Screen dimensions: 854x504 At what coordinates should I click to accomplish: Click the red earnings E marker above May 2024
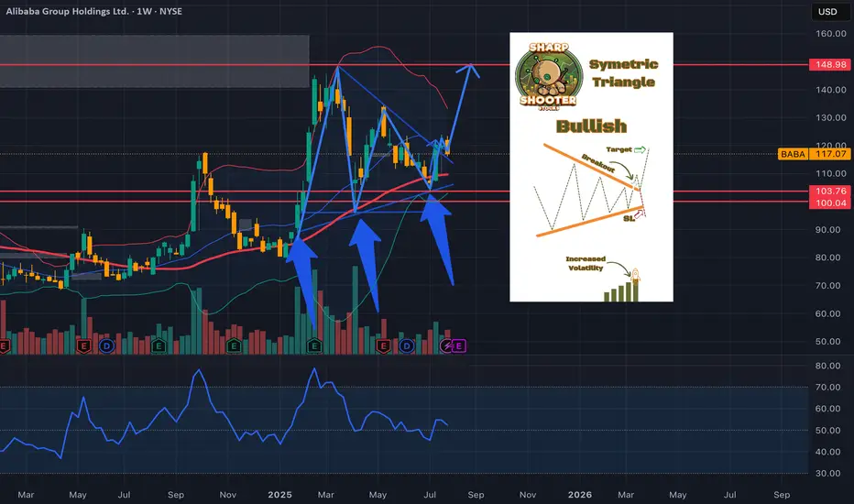click(x=83, y=345)
